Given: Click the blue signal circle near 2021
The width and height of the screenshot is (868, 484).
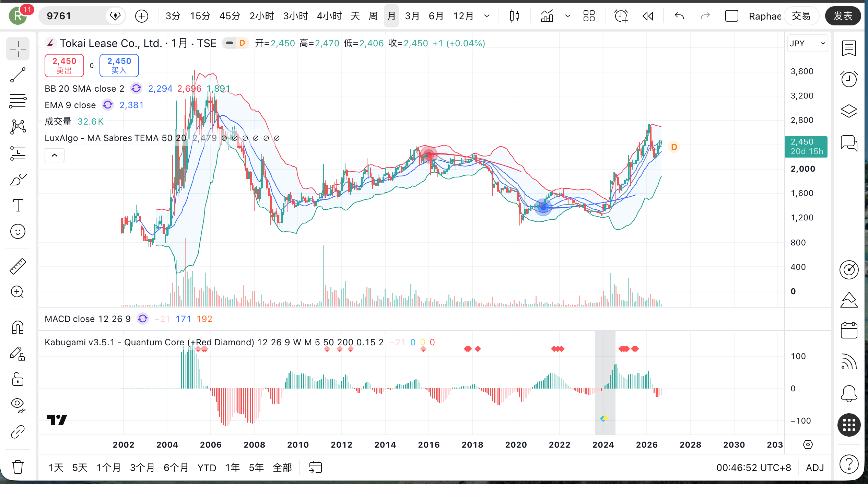Looking at the screenshot, I should (x=543, y=207).
